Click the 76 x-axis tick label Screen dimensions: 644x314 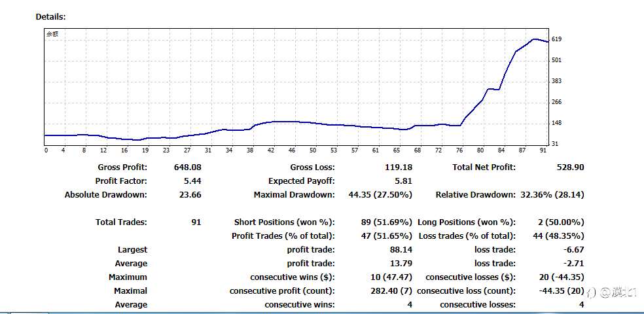coord(459,150)
